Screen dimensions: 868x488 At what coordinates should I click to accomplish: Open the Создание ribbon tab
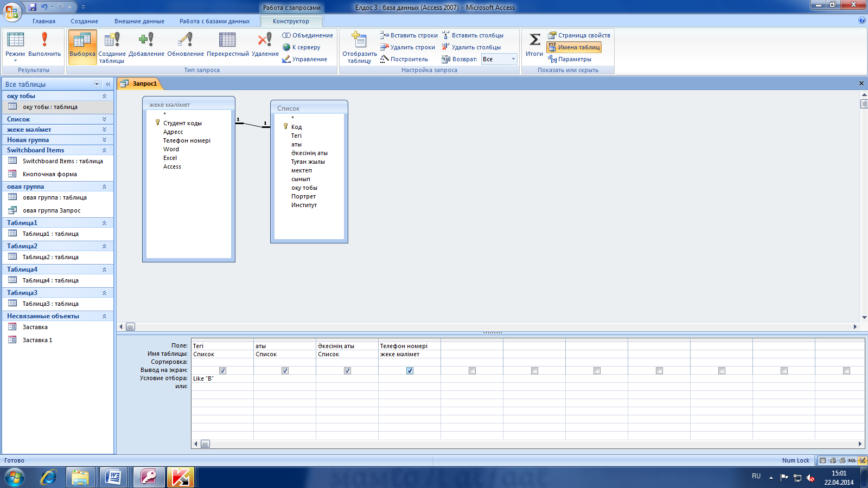point(85,21)
